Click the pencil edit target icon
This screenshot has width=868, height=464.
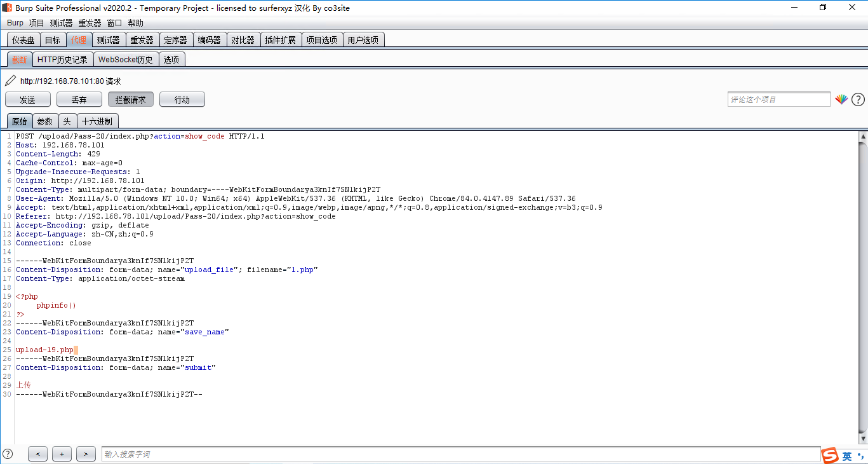point(10,81)
